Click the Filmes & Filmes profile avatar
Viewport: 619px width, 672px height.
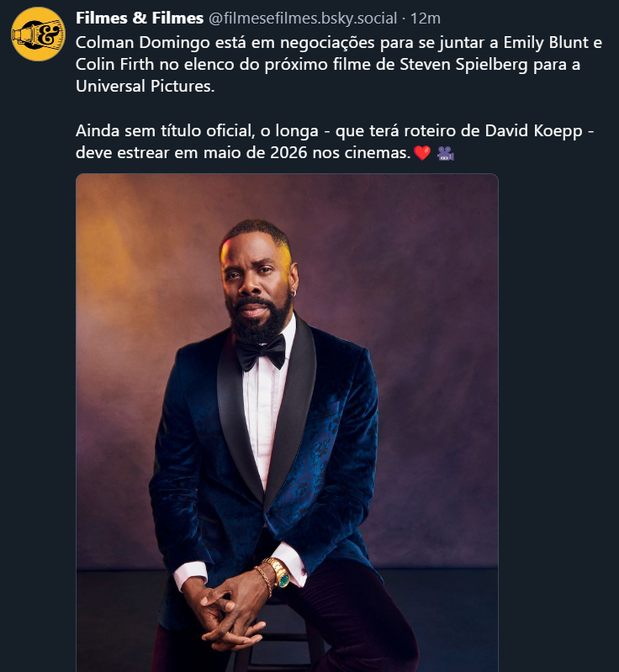[38, 34]
